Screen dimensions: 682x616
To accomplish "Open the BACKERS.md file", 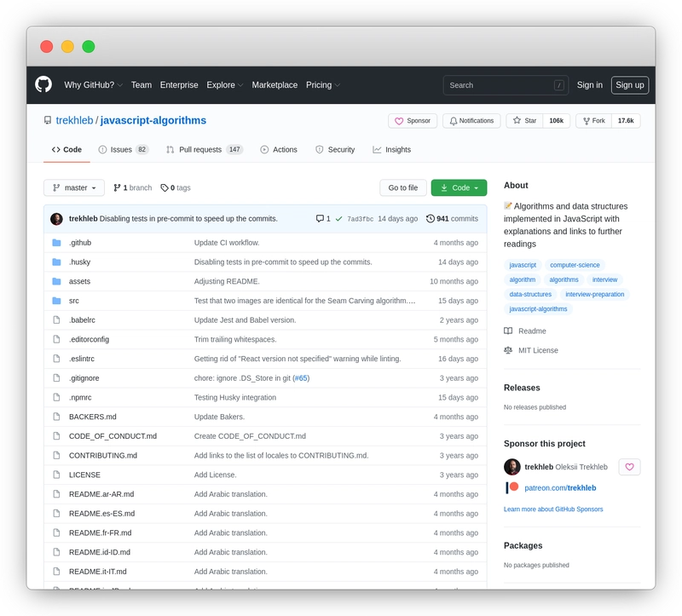I will tap(93, 417).
